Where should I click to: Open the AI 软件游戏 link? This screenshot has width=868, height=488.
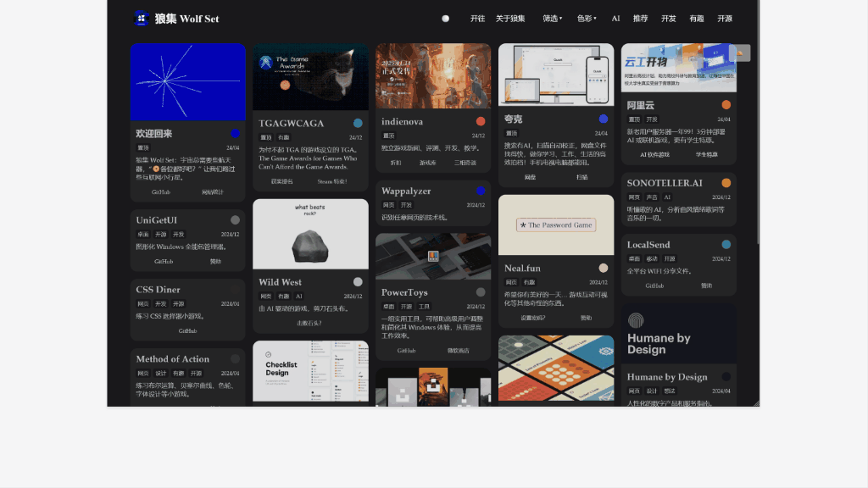(655, 154)
